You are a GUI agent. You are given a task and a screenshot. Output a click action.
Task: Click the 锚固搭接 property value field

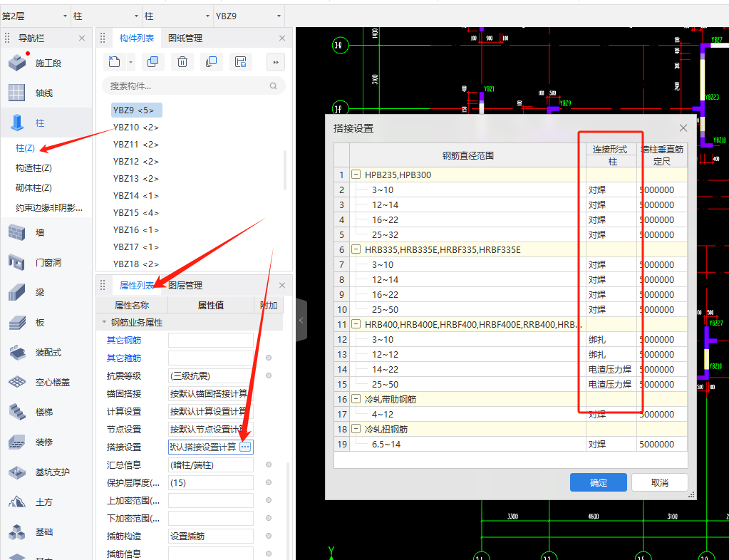point(211,393)
